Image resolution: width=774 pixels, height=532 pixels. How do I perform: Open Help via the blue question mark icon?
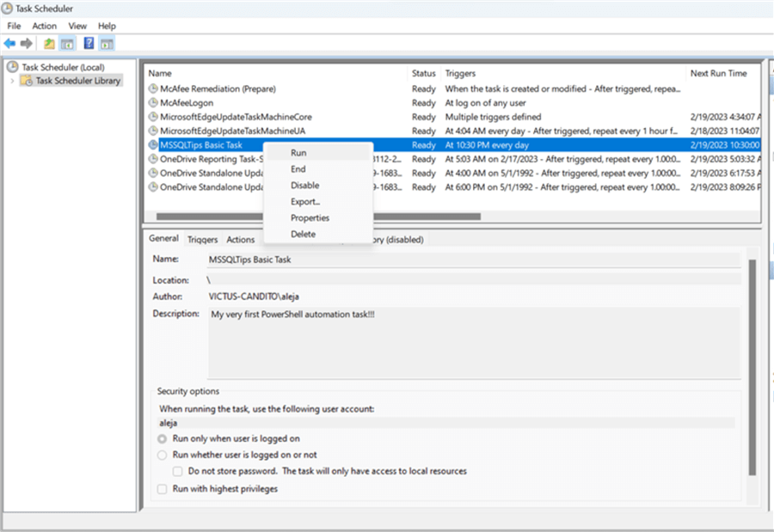point(89,43)
